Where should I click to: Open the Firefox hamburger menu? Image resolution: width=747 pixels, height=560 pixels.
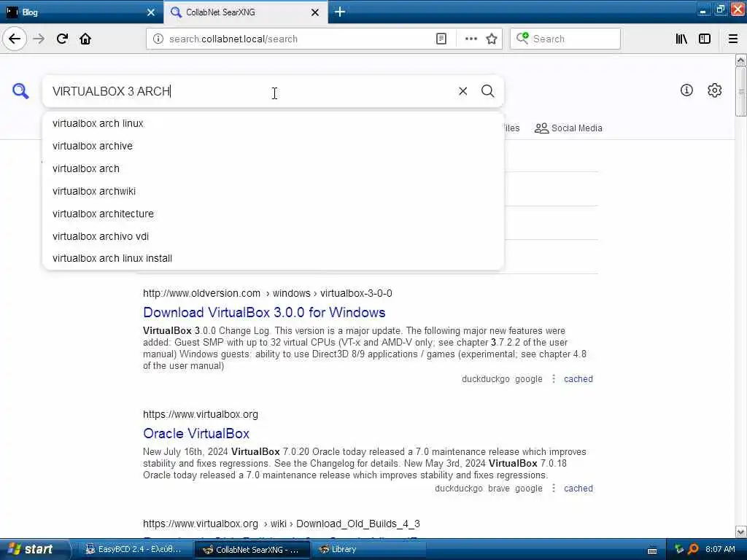[x=733, y=39]
